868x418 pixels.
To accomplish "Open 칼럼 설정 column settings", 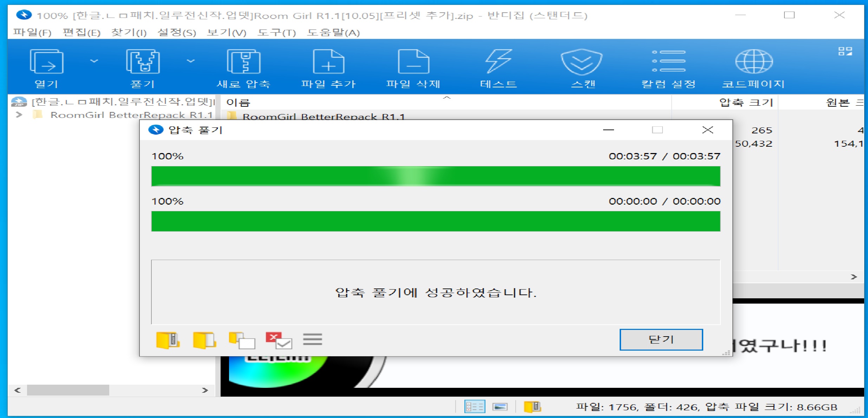I will click(x=668, y=62).
